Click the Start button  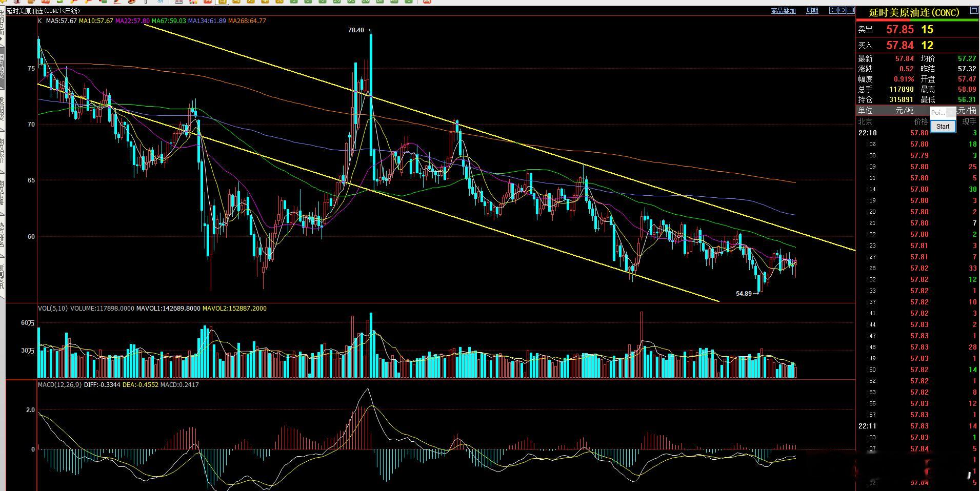tap(943, 127)
